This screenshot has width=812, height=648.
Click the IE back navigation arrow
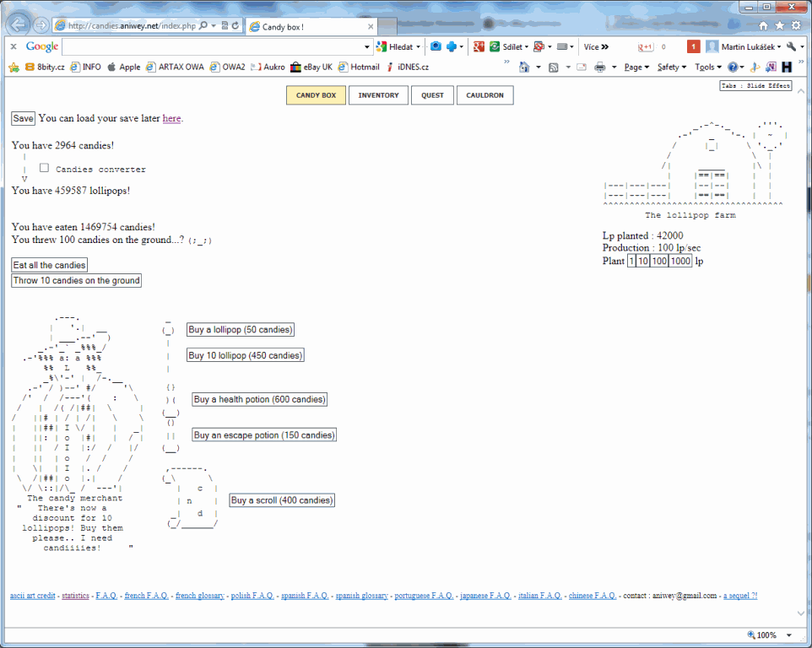[19, 25]
